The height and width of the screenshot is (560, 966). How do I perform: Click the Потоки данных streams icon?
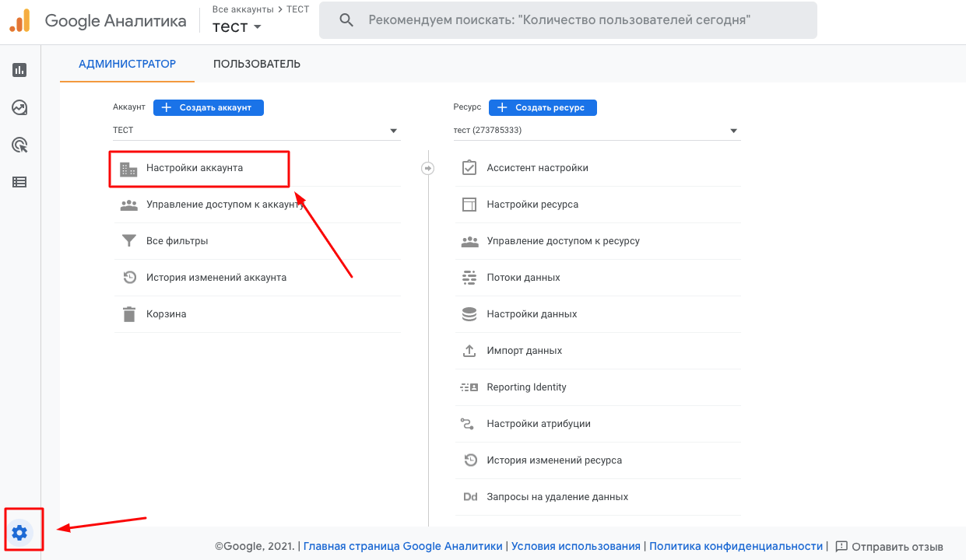point(469,278)
